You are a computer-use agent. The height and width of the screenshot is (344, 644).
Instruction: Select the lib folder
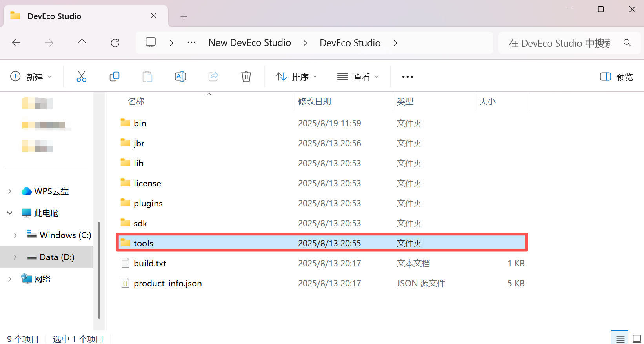pos(138,163)
